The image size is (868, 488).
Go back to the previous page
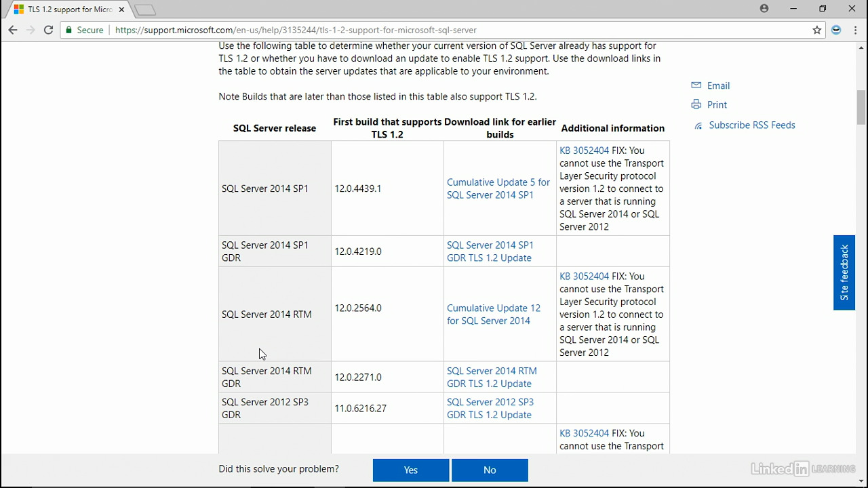(x=12, y=30)
